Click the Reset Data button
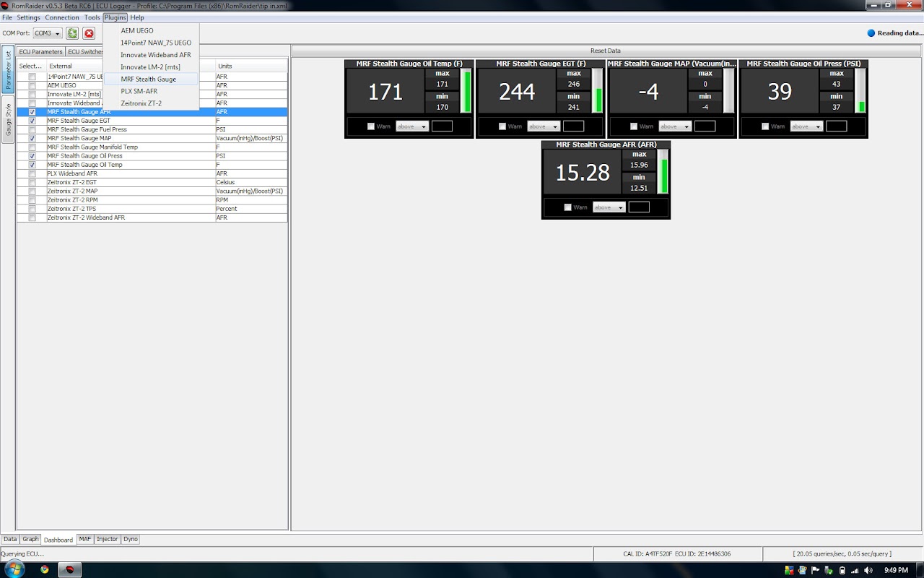This screenshot has height=578, width=924. coord(605,51)
